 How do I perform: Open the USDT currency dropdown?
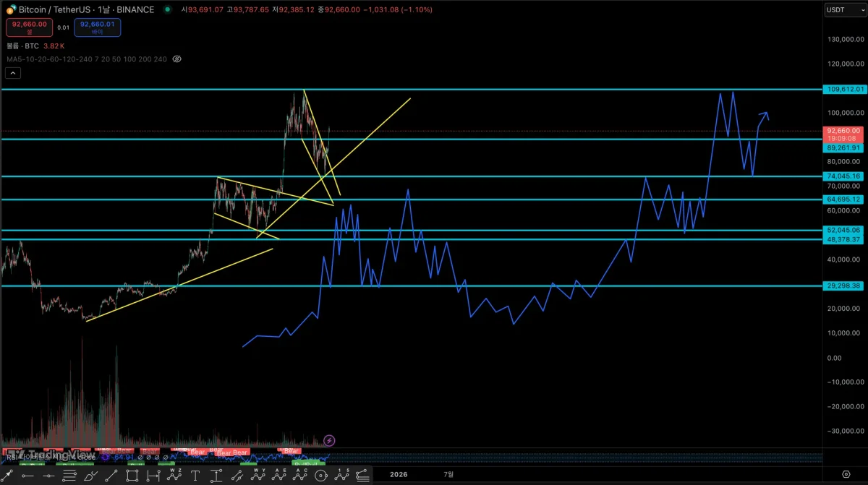(x=841, y=9)
